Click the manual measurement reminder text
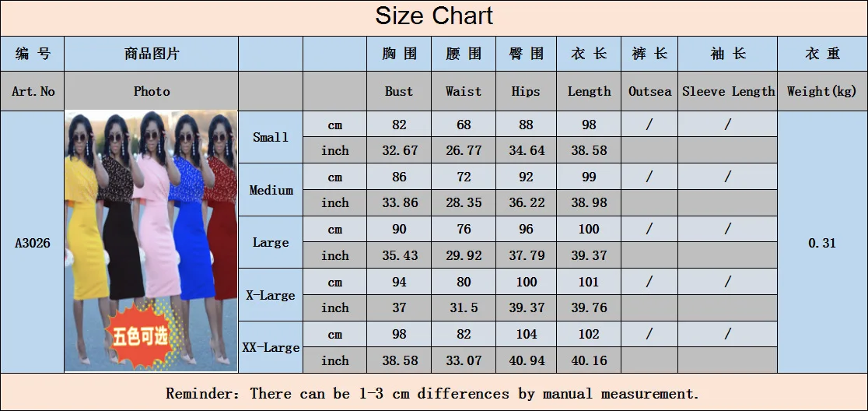Image resolution: width=868 pixels, height=411 pixels. [x=432, y=394]
